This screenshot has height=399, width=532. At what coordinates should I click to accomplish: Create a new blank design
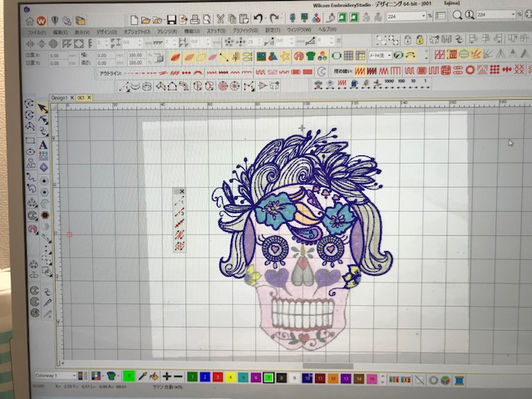click(x=134, y=20)
